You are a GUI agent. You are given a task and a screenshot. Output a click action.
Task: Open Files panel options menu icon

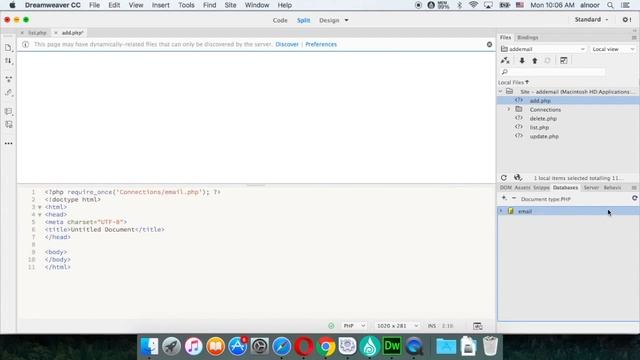click(x=634, y=38)
